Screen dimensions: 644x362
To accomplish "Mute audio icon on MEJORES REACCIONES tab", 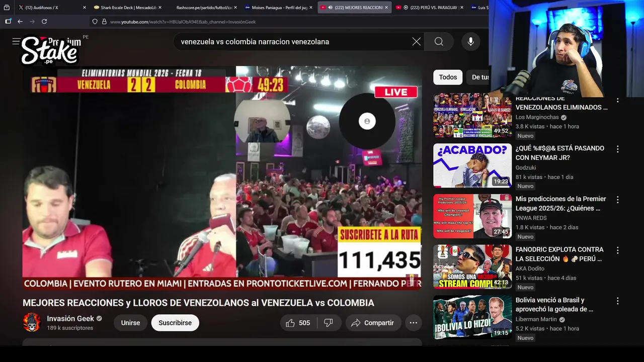I will tap(330, 8).
